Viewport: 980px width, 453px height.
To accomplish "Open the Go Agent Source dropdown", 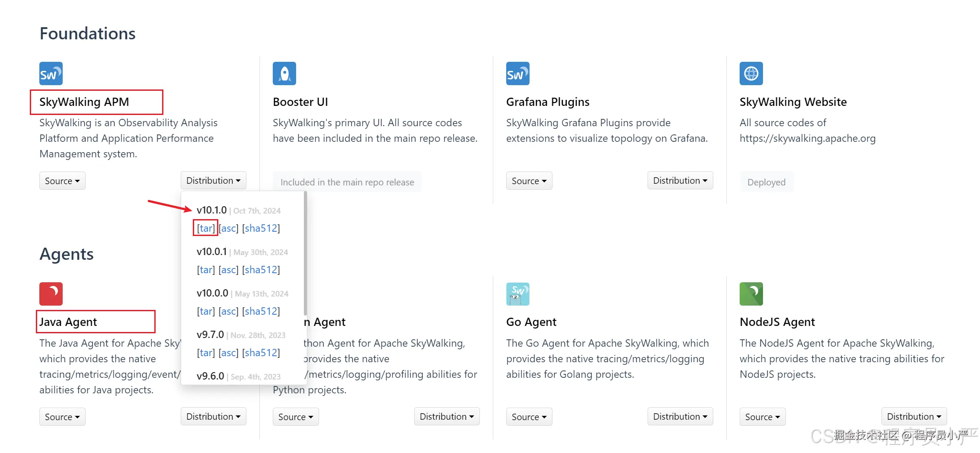I will [529, 417].
